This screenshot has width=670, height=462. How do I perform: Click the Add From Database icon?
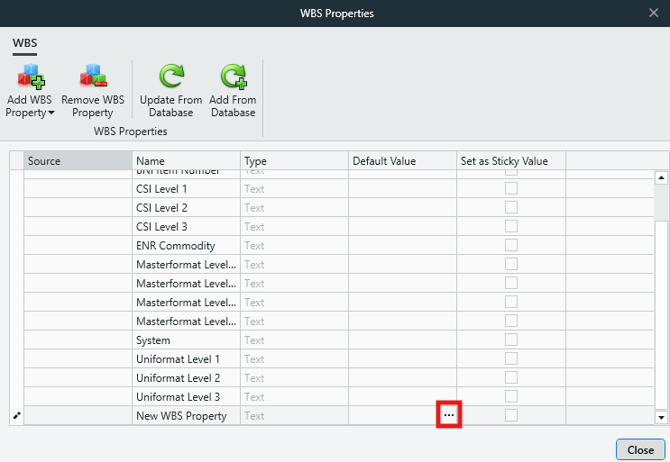232,77
